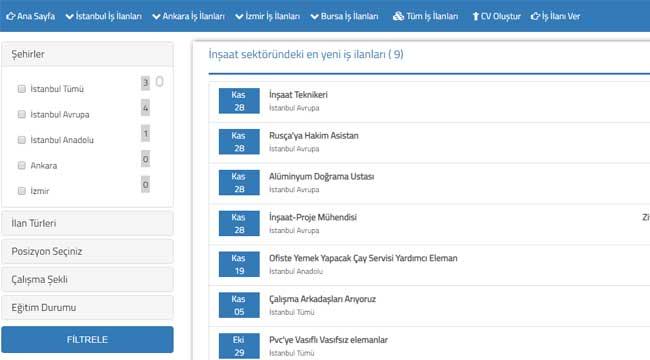Go to İş İlanı Ver page
650x360 pixels.
(555, 16)
